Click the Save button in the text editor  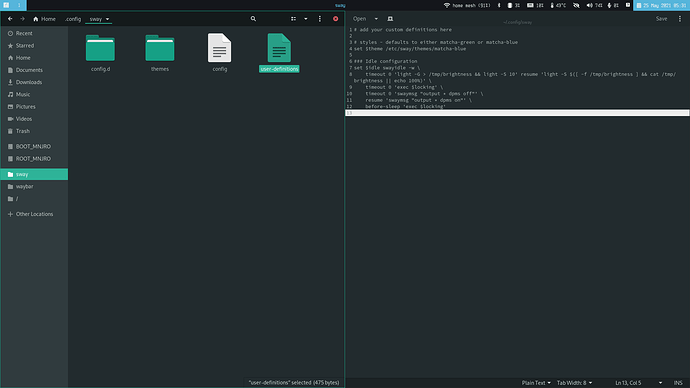[x=661, y=19]
